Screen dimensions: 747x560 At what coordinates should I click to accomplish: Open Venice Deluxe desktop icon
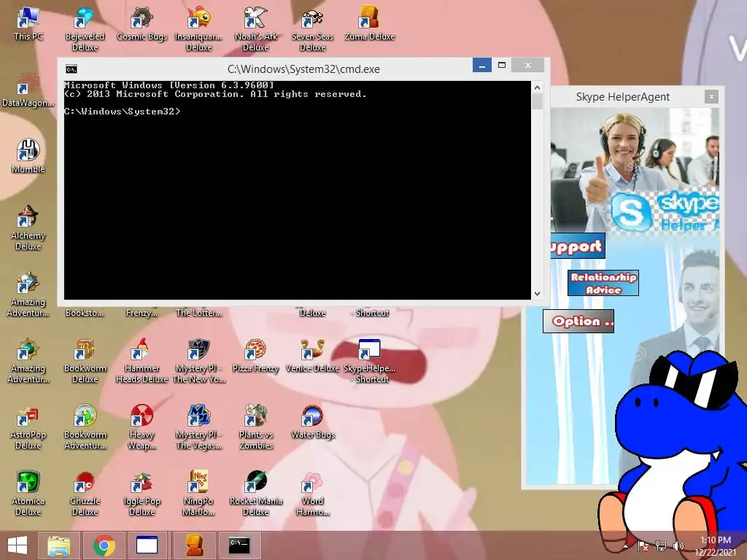pos(312,356)
